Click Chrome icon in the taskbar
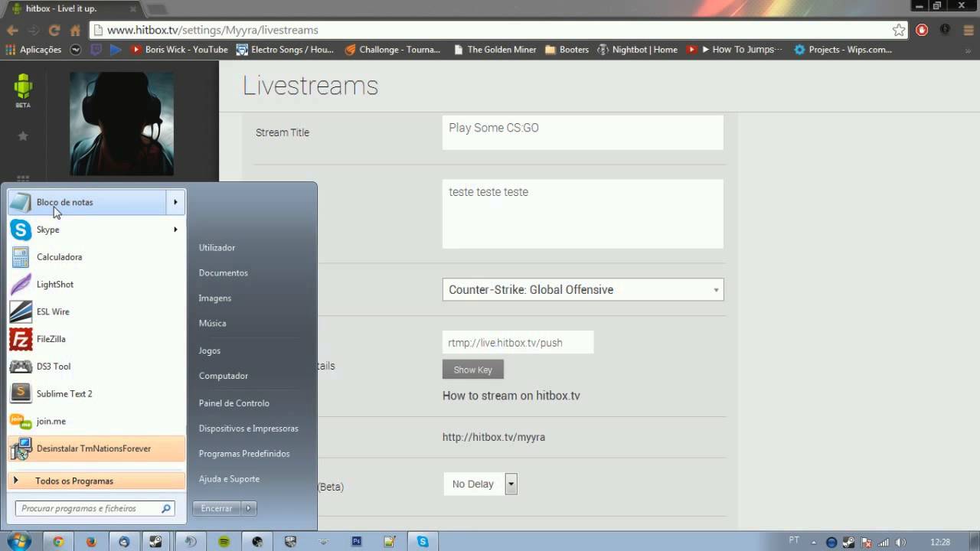The width and height of the screenshot is (980, 551). pyautogui.click(x=58, y=541)
